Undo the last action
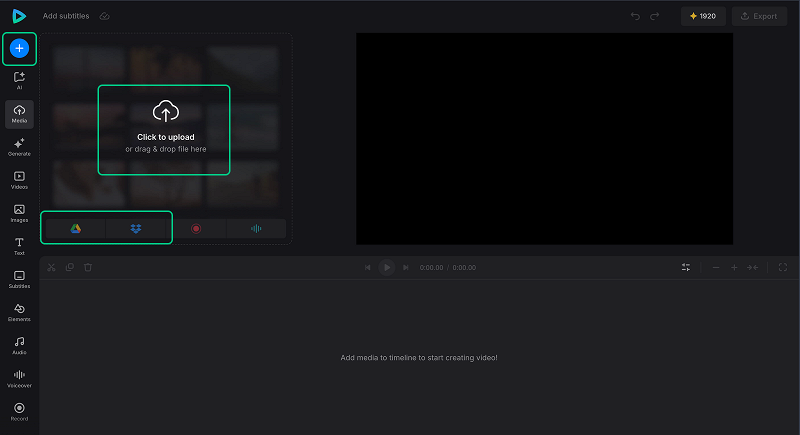800x435 pixels. click(x=635, y=16)
